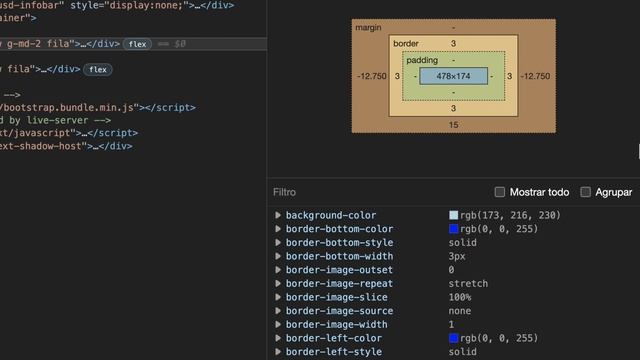Expand the border-image-width property
This screenshot has height=360, width=640.
pos(278,324)
